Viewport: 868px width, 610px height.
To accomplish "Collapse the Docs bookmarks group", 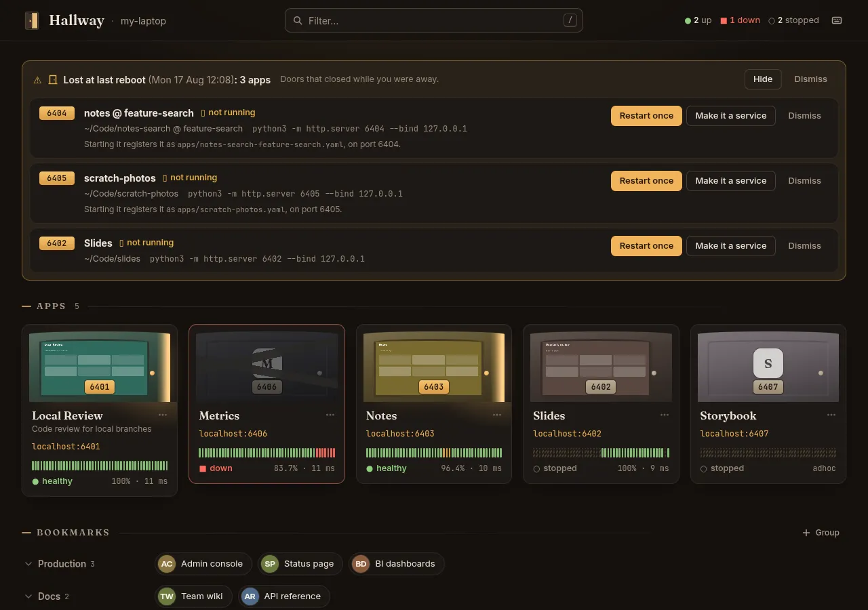I will pyautogui.click(x=28, y=596).
